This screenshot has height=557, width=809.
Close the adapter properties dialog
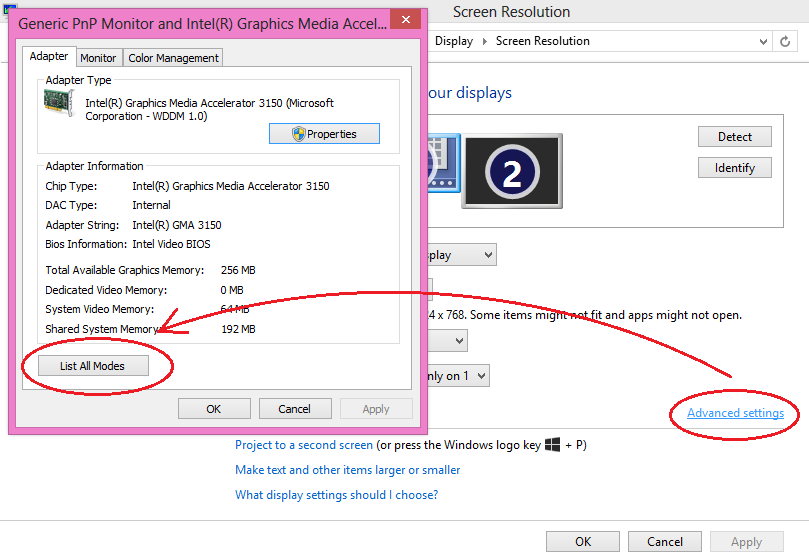(x=404, y=21)
